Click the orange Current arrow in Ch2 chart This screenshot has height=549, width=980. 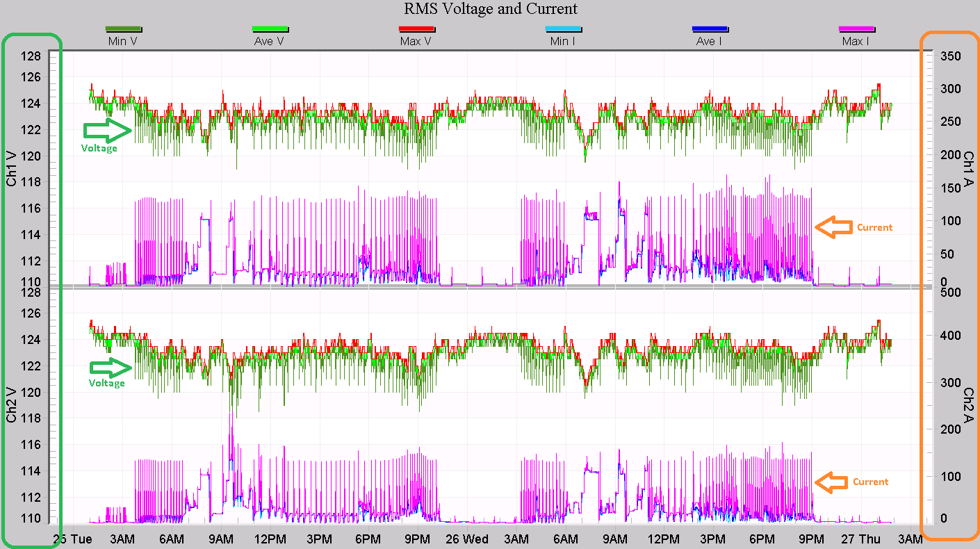pos(831,482)
